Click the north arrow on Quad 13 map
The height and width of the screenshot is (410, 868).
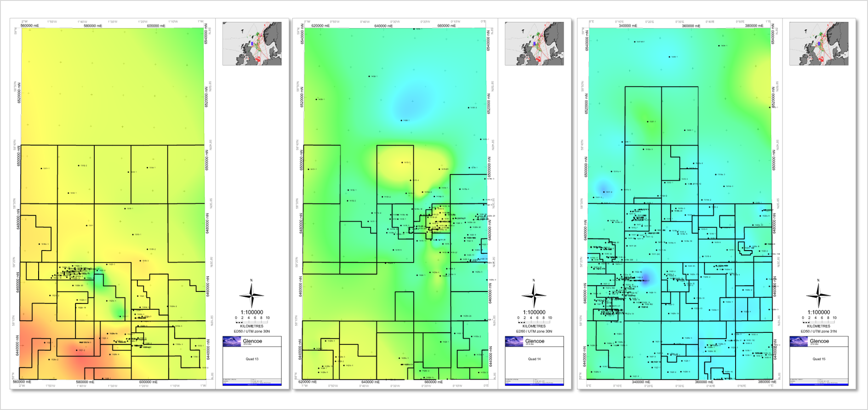(x=251, y=295)
